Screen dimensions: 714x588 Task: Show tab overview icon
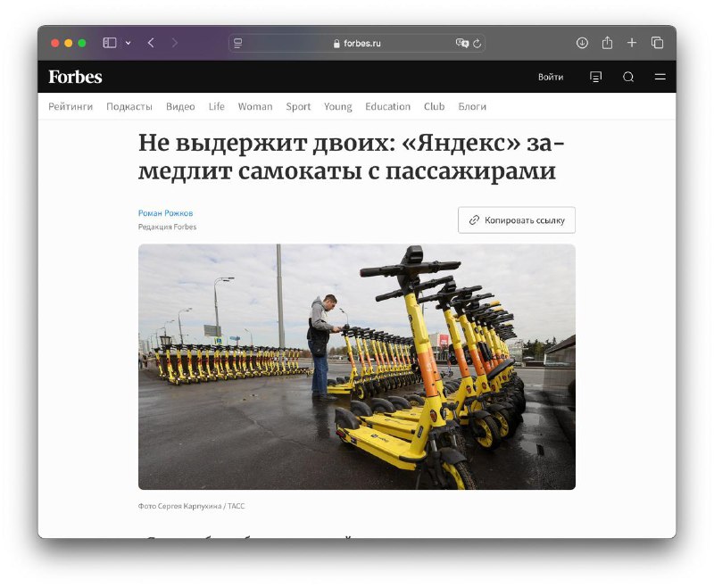(657, 43)
